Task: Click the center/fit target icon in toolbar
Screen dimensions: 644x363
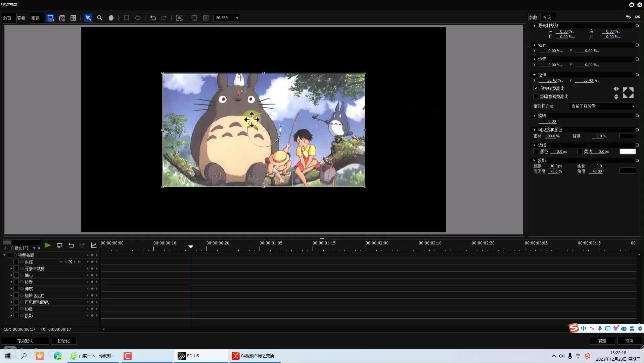Action: [179, 18]
